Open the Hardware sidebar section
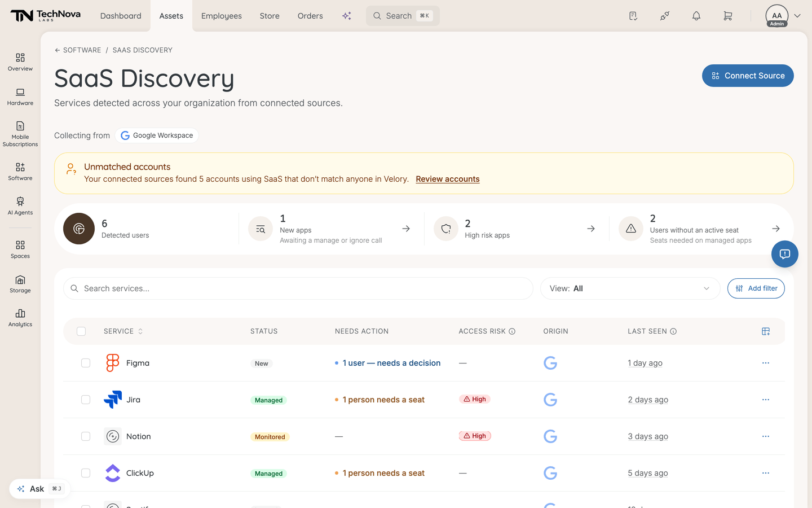Viewport: 812px width, 508px height. point(20,97)
